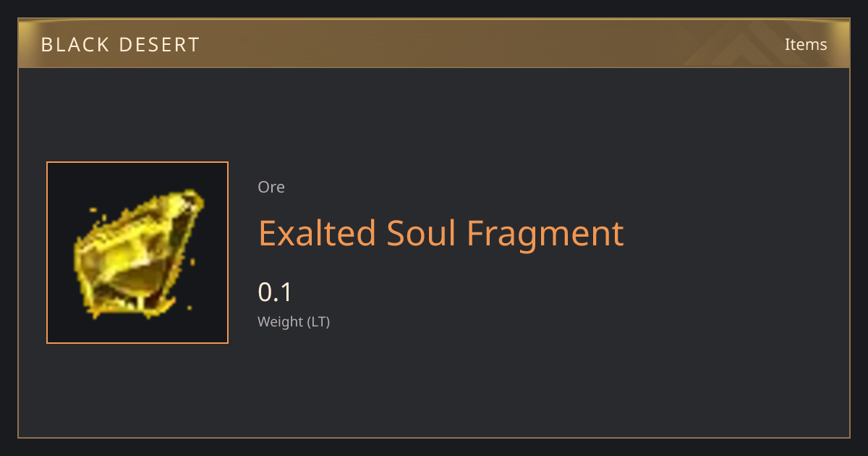Open the BLACK DESERT header title
This screenshot has width=868, height=456.
click(x=120, y=45)
